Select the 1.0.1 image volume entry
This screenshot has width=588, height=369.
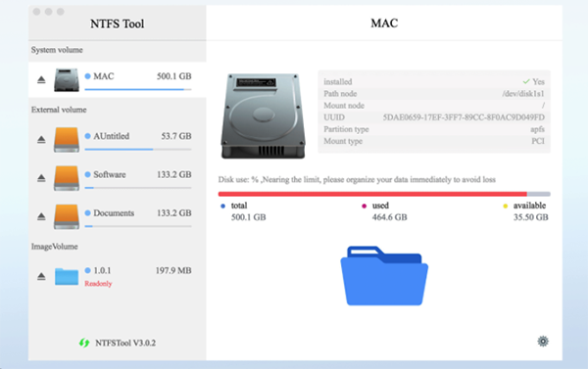117,276
